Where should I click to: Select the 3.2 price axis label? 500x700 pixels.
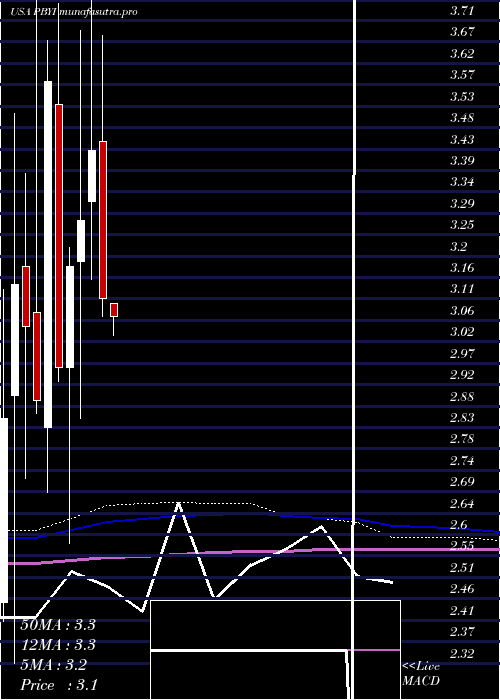pyautogui.click(x=458, y=246)
